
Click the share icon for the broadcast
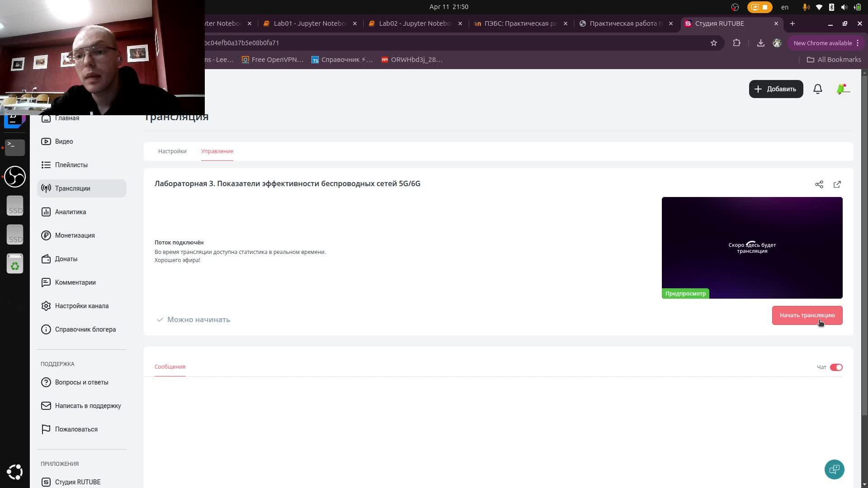click(x=819, y=184)
